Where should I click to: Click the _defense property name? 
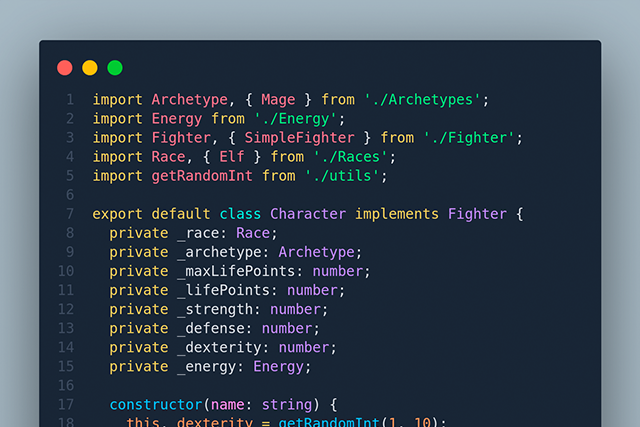click(x=211, y=328)
